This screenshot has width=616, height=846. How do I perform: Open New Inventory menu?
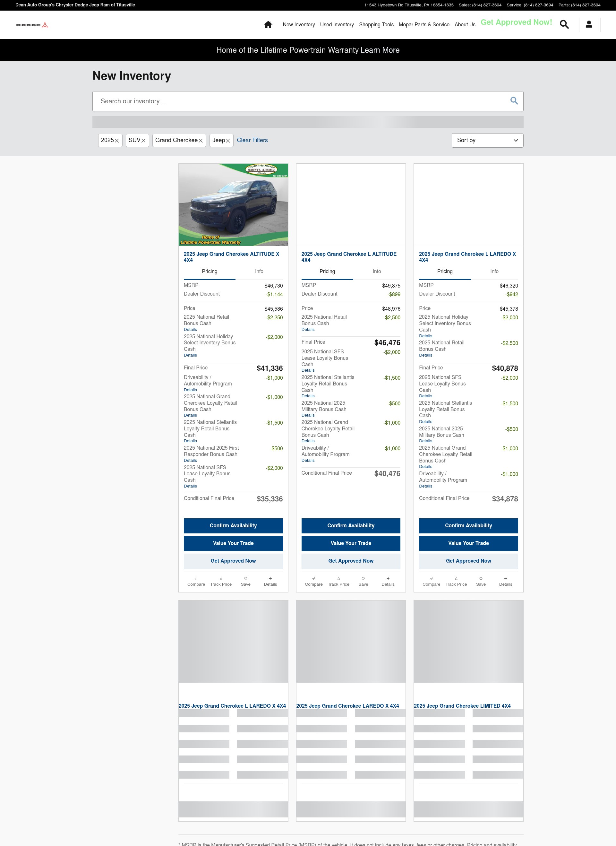[x=299, y=25]
